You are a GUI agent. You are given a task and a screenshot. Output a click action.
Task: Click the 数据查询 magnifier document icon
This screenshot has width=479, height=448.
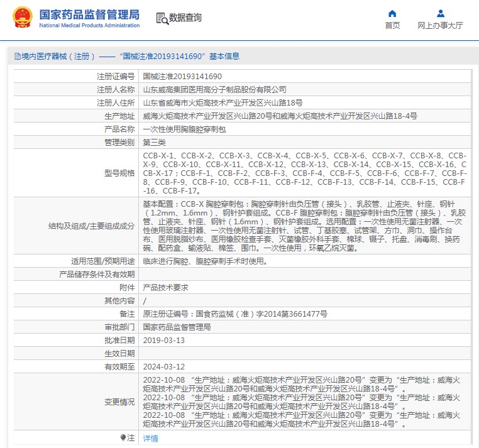162,18
